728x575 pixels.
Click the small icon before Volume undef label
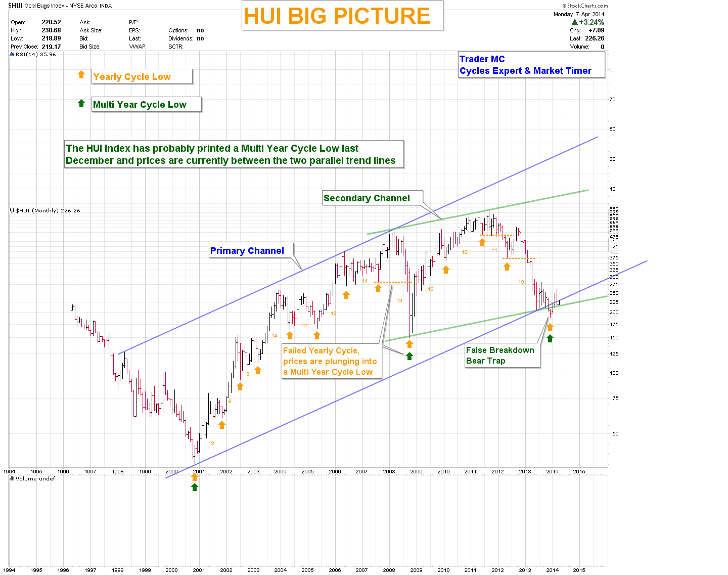pyautogui.click(x=12, y=478)
